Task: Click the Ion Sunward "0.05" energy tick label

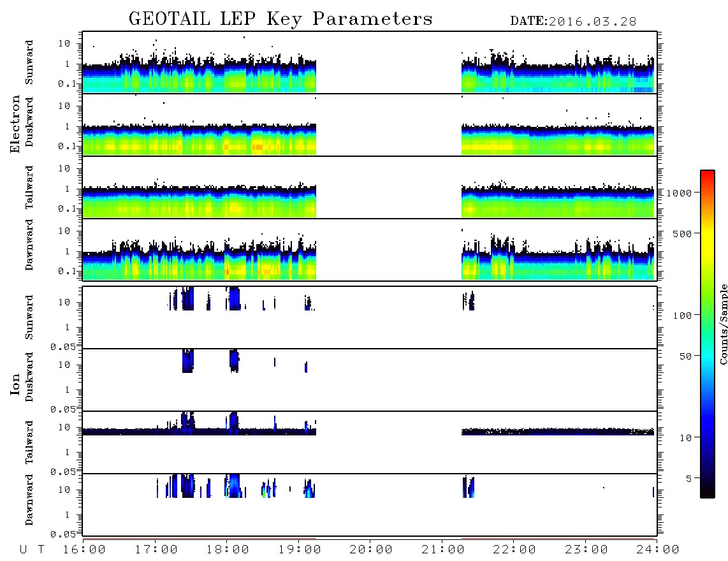Action: click(63, 347)
